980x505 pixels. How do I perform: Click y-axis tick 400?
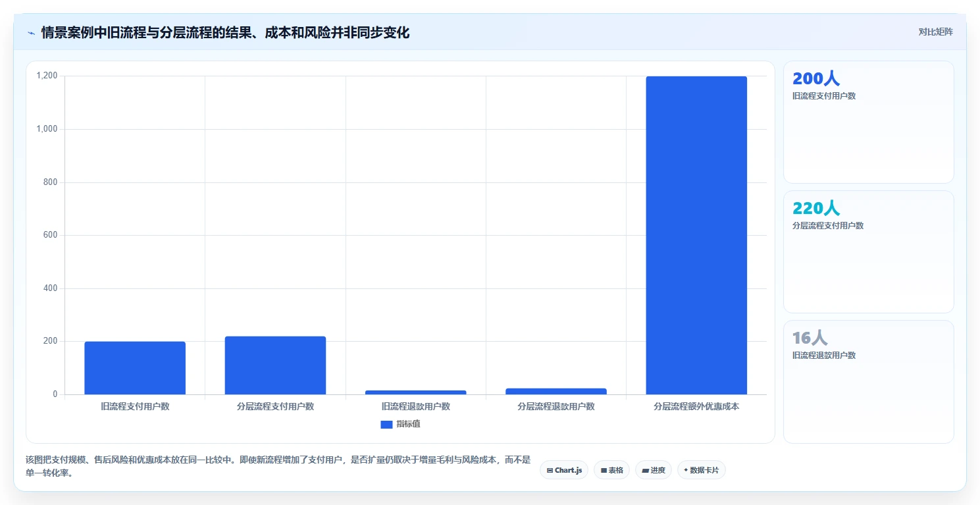tap(51, 288)
